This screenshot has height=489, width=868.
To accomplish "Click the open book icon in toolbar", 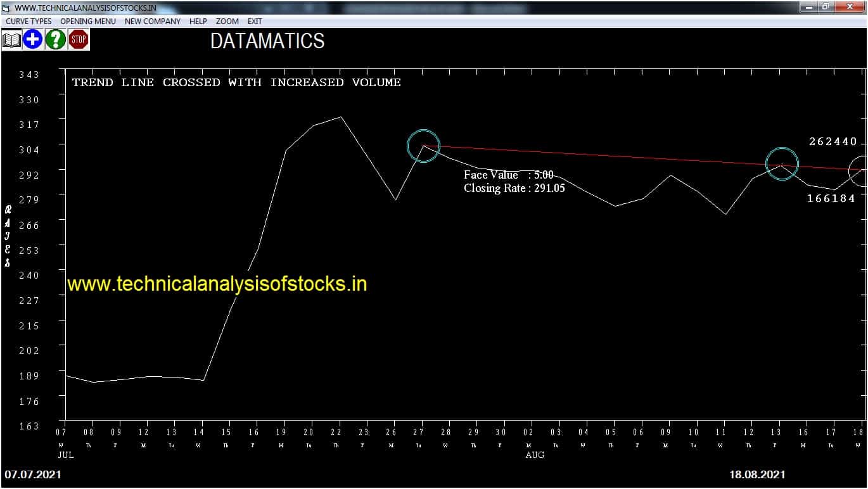I will (11, 40).
